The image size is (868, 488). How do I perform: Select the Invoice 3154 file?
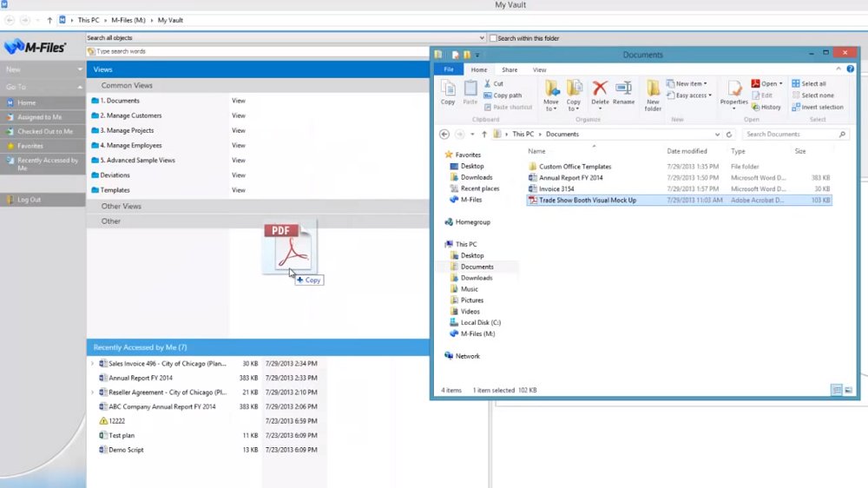click(x=556, y=189)
